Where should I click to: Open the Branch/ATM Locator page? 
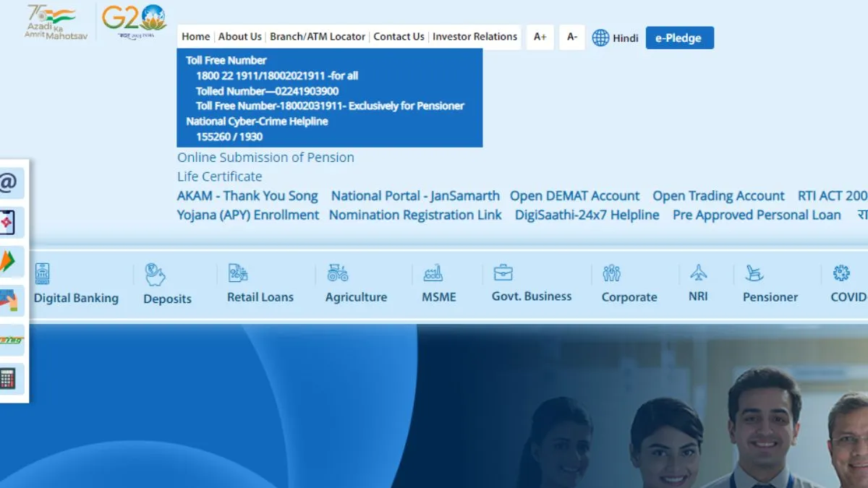tap(318, 36)
